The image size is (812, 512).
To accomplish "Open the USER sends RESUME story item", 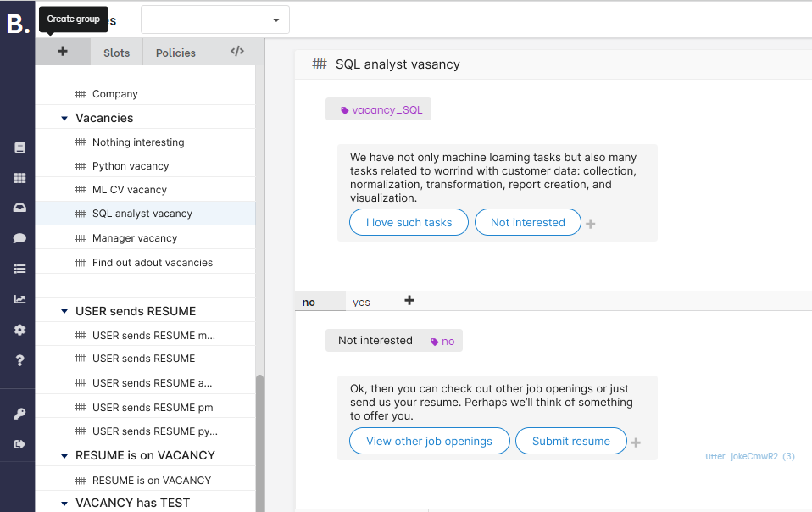I will (x=145, y=359).
